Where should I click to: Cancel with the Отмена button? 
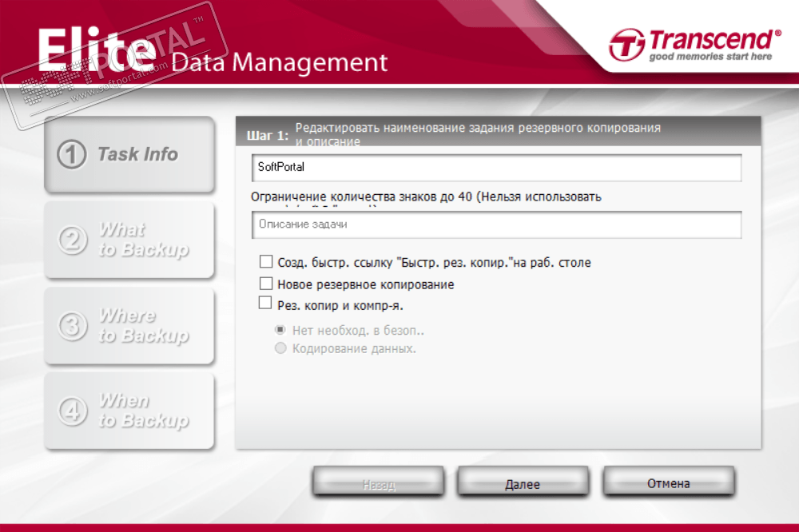[x=669, y=481]
